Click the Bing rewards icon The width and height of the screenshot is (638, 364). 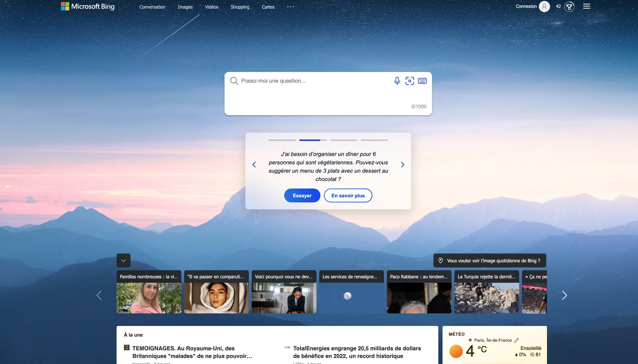[x=570, y=6]
